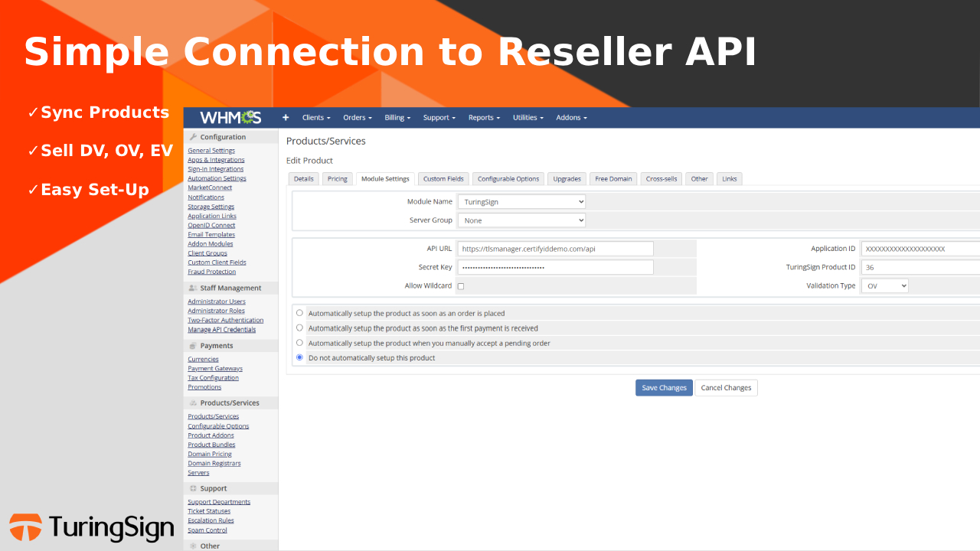Screen dimensions: 980x551
Task: Click into the Application ID field
Action: 920,249
